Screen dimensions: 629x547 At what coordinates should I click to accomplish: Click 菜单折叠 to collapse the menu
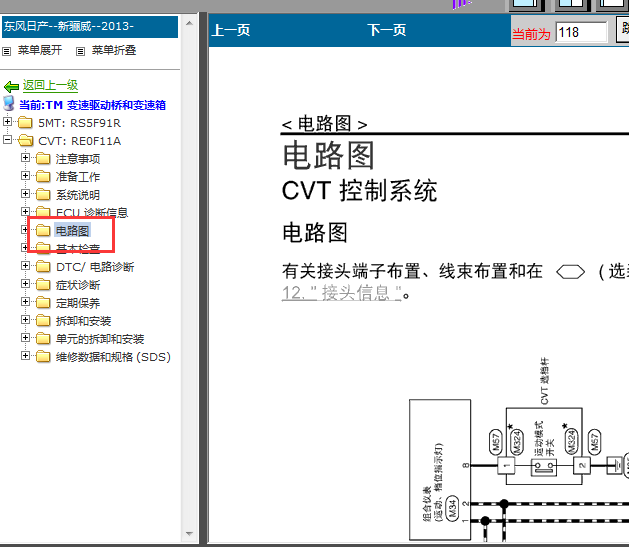click(x=114, y=50)
